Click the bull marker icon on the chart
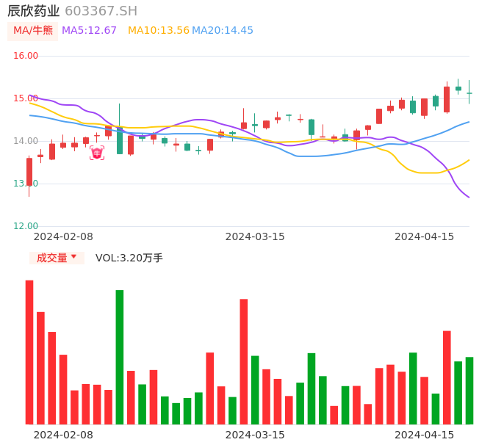This screenshot has height=445, width=504. pyautogui.click(x=97, y=153)
